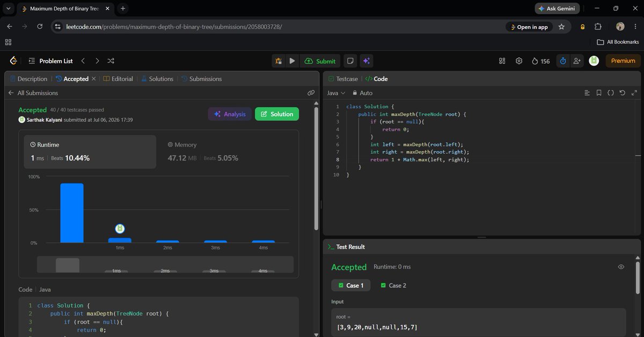Click the green Solution button

[x=277, y=114]
